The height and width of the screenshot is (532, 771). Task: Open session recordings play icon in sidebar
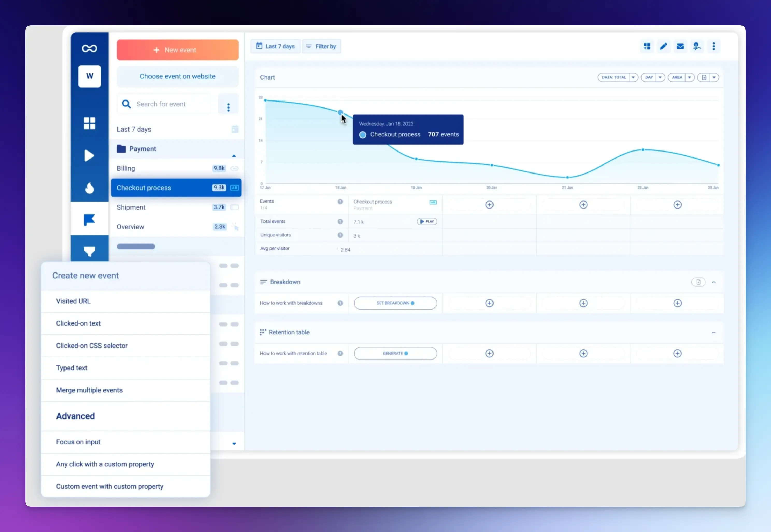point(89,156)
